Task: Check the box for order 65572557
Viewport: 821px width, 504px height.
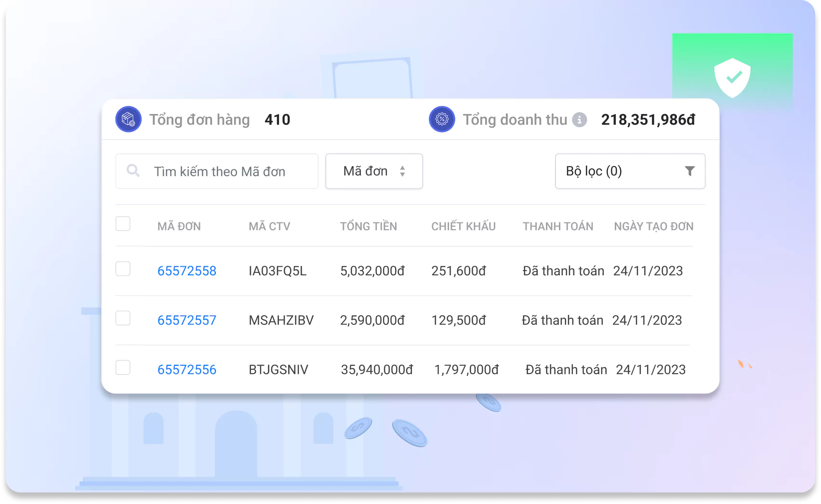Action: point(123,318)
